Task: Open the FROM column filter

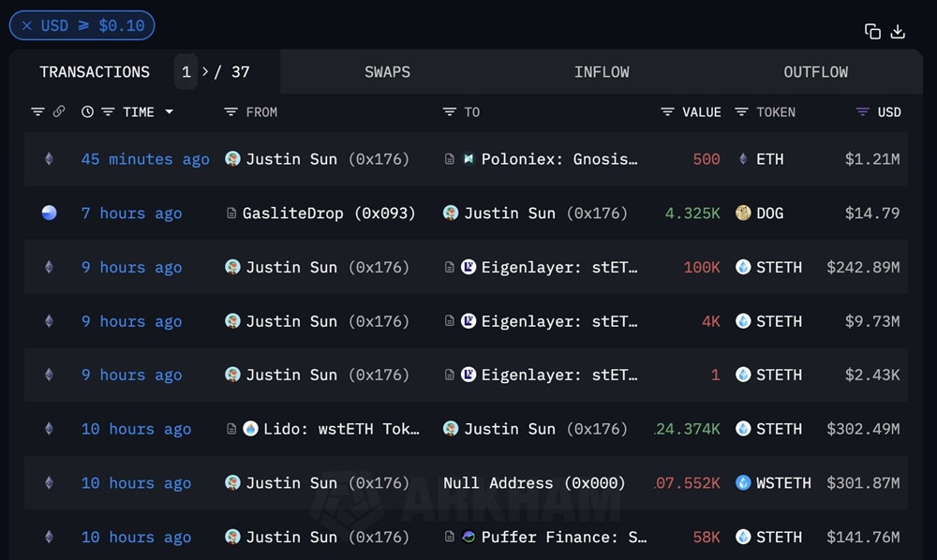Action: pyautogui.click(x=231, y=111)
